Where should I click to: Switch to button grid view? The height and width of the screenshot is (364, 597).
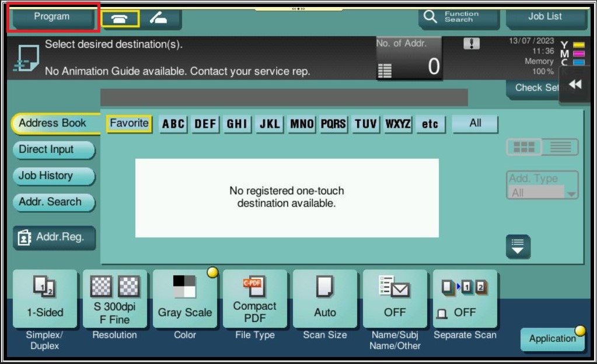[523, 147]
